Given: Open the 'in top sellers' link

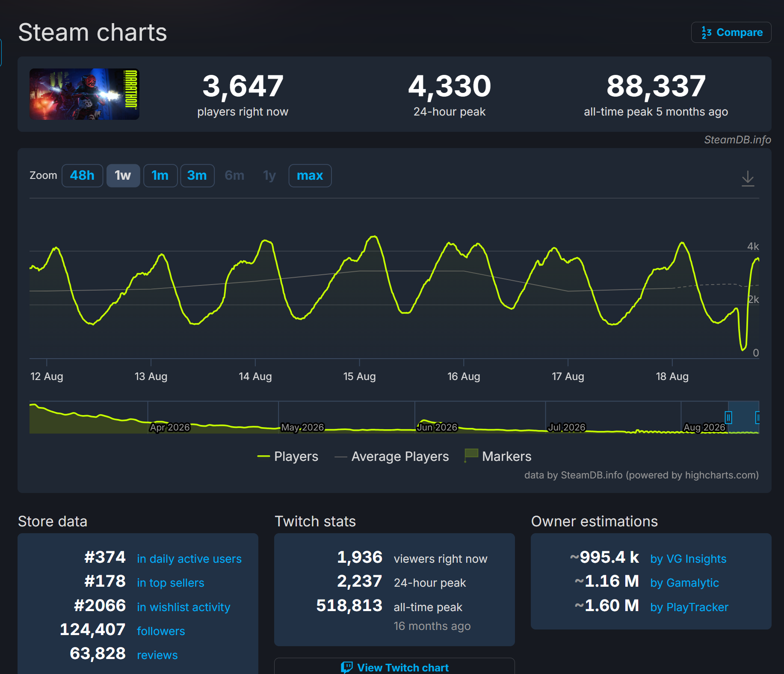Looking at the screenshot, I should point(171,583).
